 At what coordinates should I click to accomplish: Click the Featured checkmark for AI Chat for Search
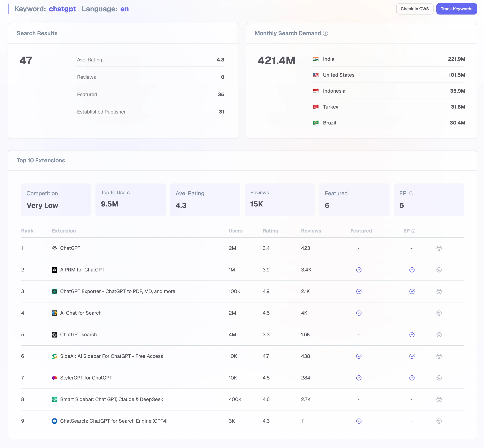pos(359,313)
